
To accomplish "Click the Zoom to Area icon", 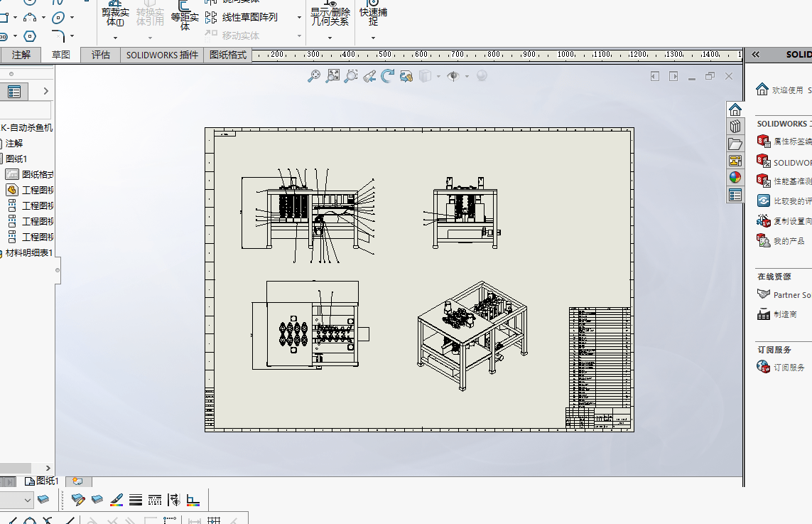I will [332, 76].
